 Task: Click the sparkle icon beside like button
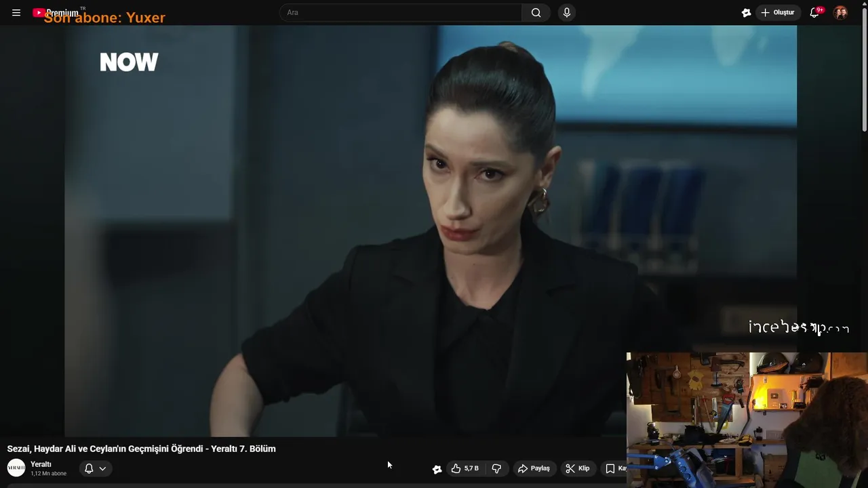click(437, 469)
